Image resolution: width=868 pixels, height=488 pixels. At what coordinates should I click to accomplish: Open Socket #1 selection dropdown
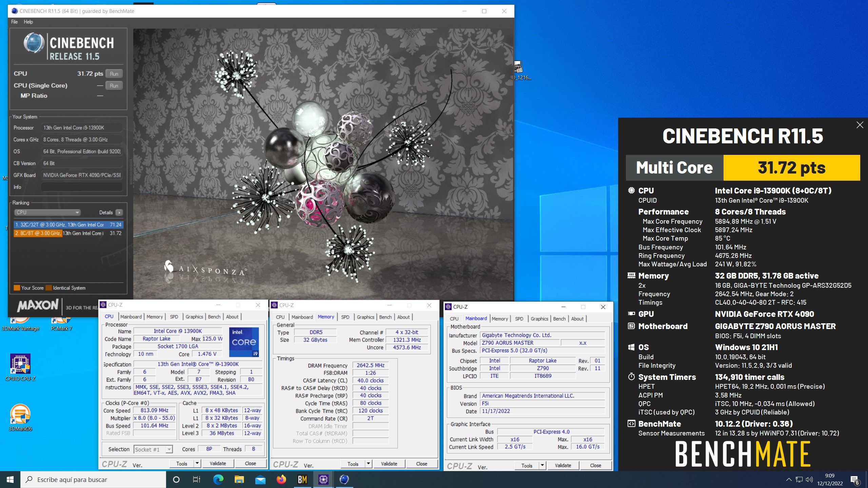153,449
